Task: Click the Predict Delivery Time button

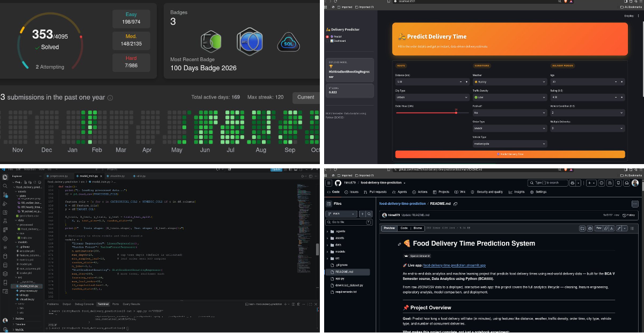Action: (x=510, y=154)
